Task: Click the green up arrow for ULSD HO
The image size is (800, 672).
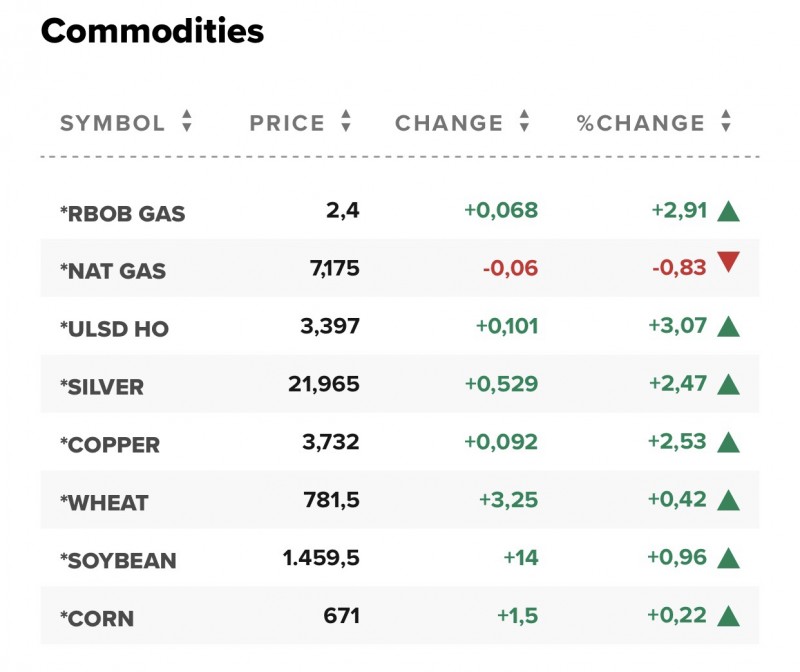Action: [728, 326]
